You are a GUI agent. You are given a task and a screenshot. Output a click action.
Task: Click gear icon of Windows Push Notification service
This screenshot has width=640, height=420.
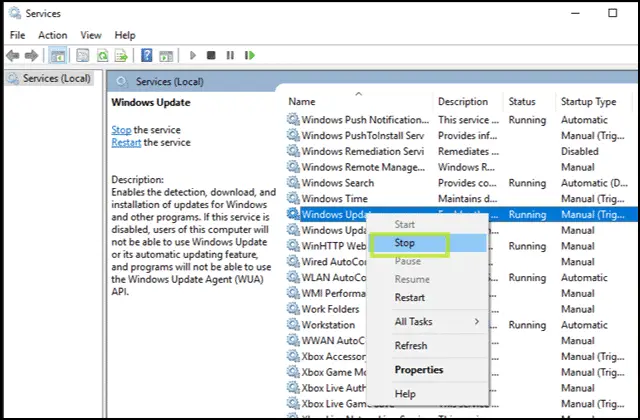click(293, 119)
